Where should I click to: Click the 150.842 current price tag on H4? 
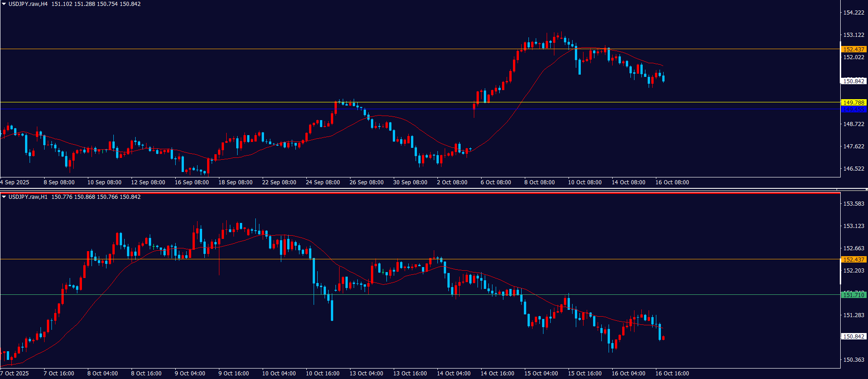pyautogui.click(x=853, y=81)
